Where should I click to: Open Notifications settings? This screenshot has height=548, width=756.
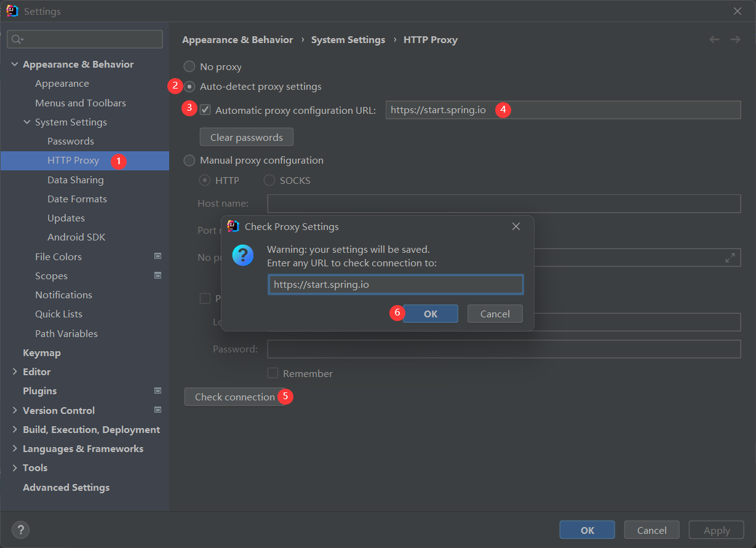[x=63, y=295]
